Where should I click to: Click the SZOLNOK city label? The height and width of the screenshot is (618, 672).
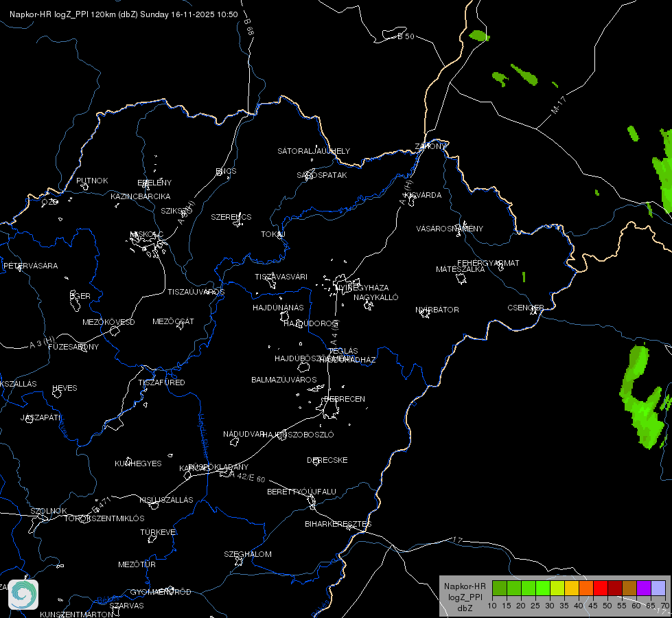pos(49,511)
